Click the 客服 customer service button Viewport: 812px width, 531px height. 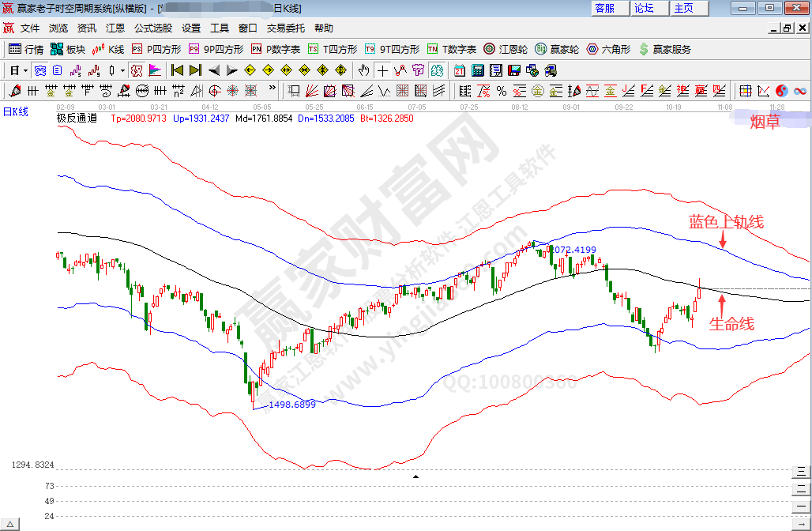click(604, 8)
